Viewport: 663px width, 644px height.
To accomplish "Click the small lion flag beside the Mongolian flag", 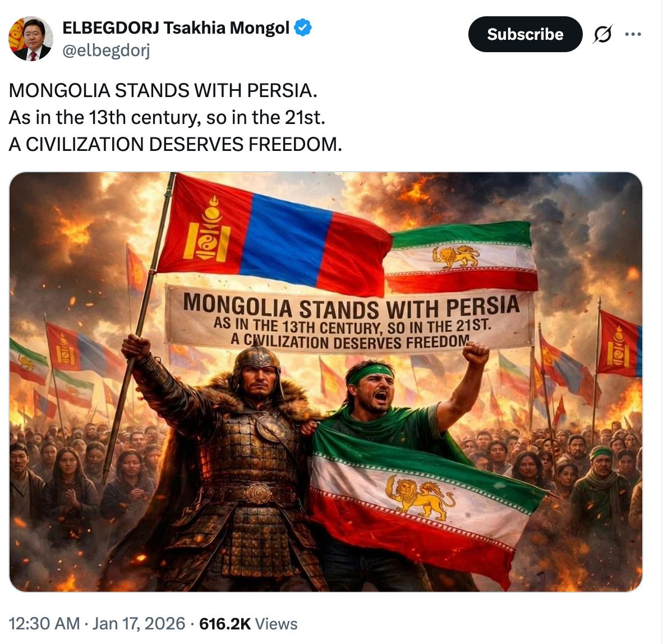I will (x=461, y=257).
